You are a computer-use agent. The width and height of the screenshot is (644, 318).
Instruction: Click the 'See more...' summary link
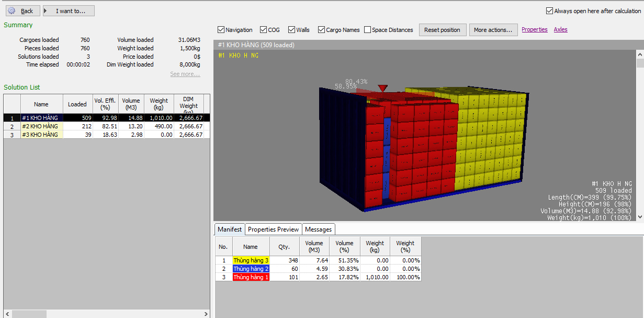(185, 74)
